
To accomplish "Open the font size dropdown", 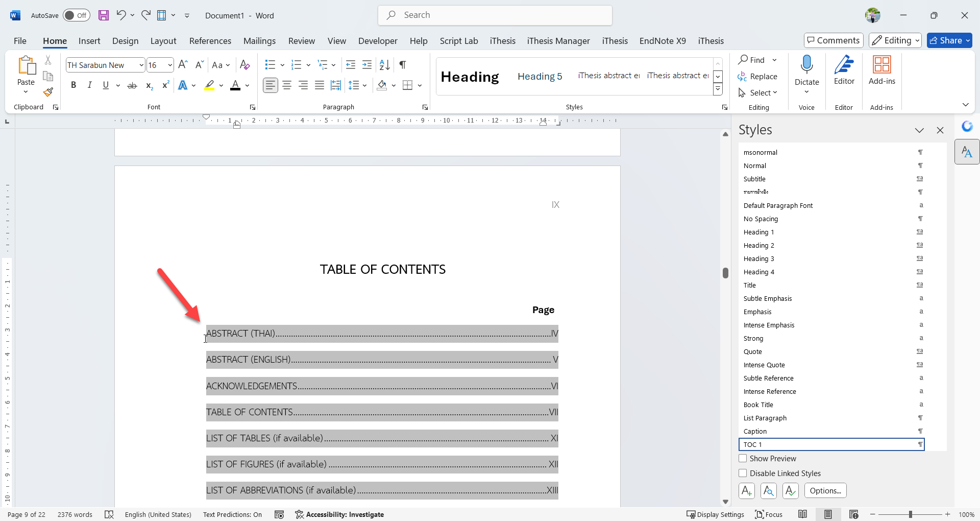I will (170, 65).
